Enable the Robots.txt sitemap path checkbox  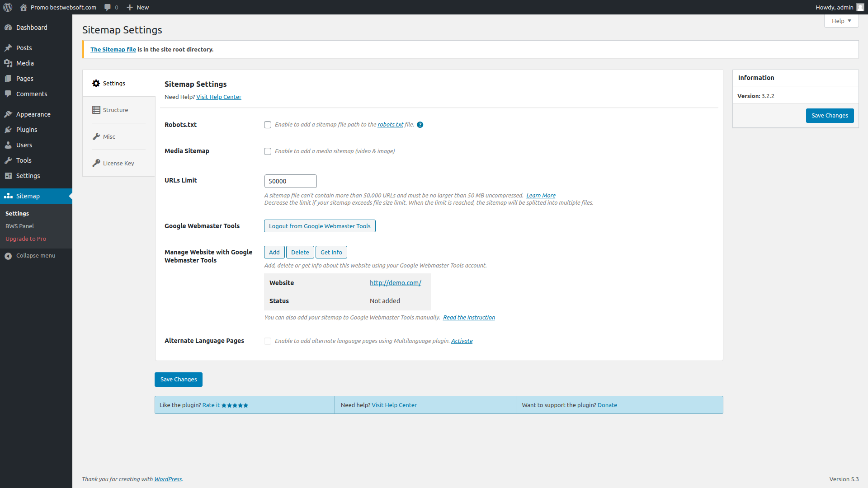268,125
